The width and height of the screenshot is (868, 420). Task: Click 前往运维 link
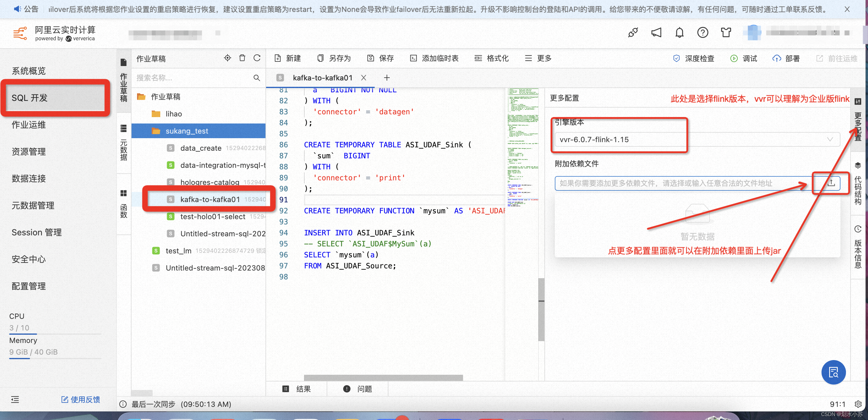point(837,59)
